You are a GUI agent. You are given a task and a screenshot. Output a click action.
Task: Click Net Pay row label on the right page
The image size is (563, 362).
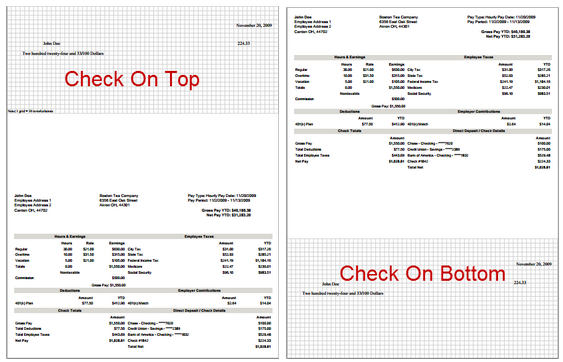pyautogui.click(x=302, y=161)
